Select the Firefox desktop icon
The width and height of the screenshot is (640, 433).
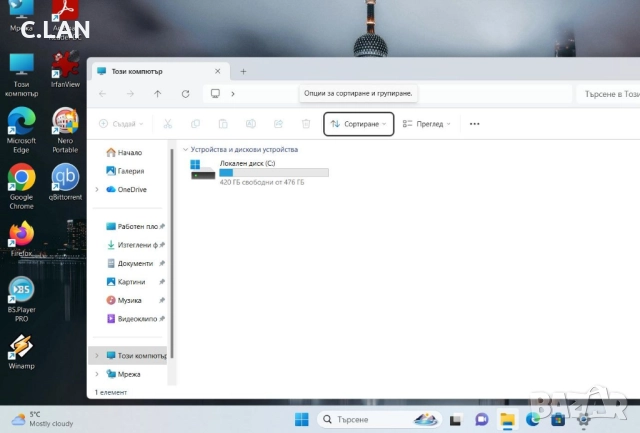pyautogui.click(x=21, y=236)
